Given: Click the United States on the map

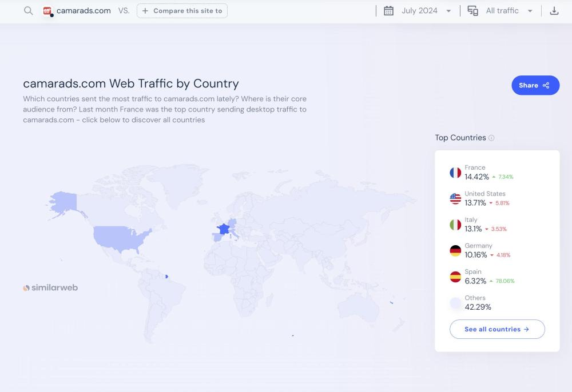Looking at the screenshot, I should [x=117, y=238].
